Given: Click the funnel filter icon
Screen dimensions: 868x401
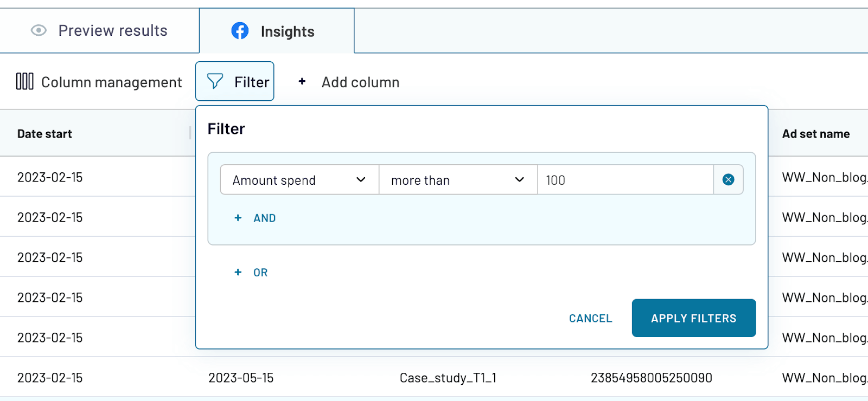Looking at the screenshot, I should (x=215, y=81).
